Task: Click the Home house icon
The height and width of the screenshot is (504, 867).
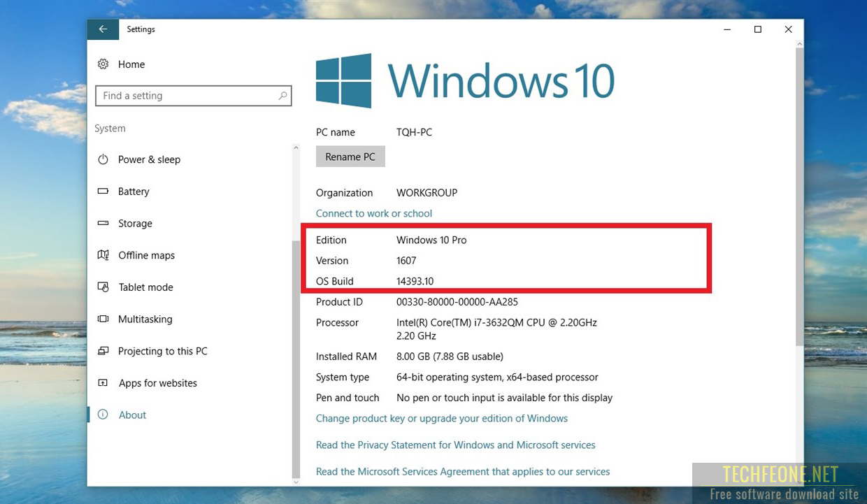Action: coord(102,64)
